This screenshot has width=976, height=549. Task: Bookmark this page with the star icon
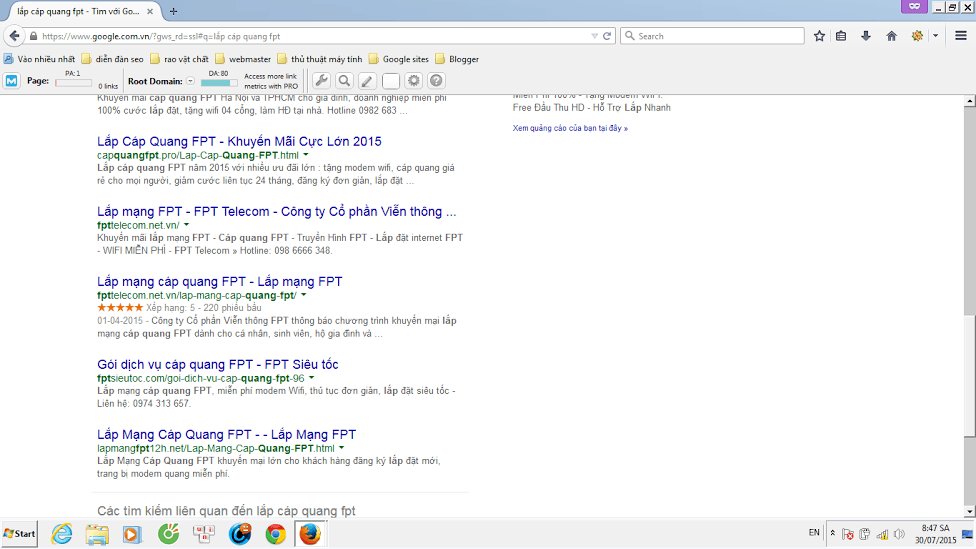[819, 36]
